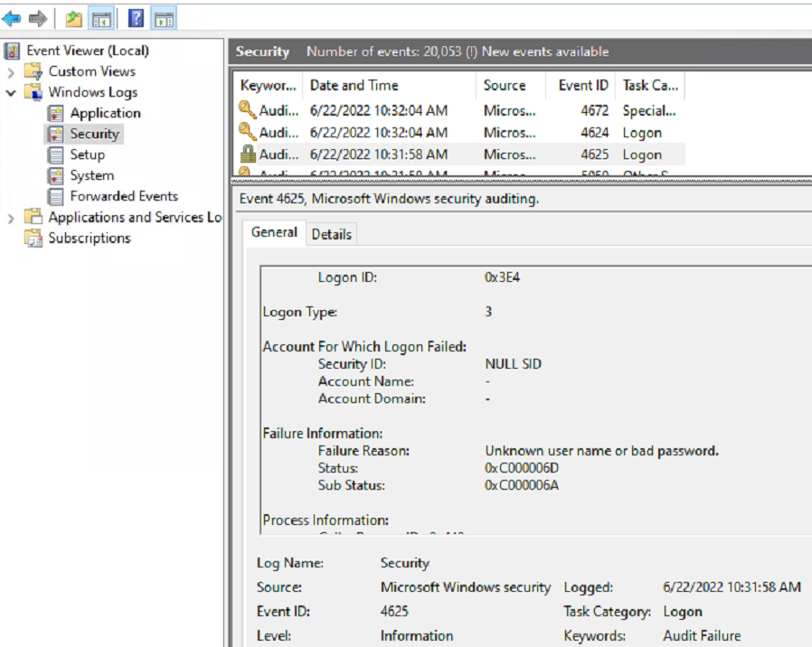Click the Forward navigation arrow icon
Screen dimensions: 812x647
[x=35, y=16]
